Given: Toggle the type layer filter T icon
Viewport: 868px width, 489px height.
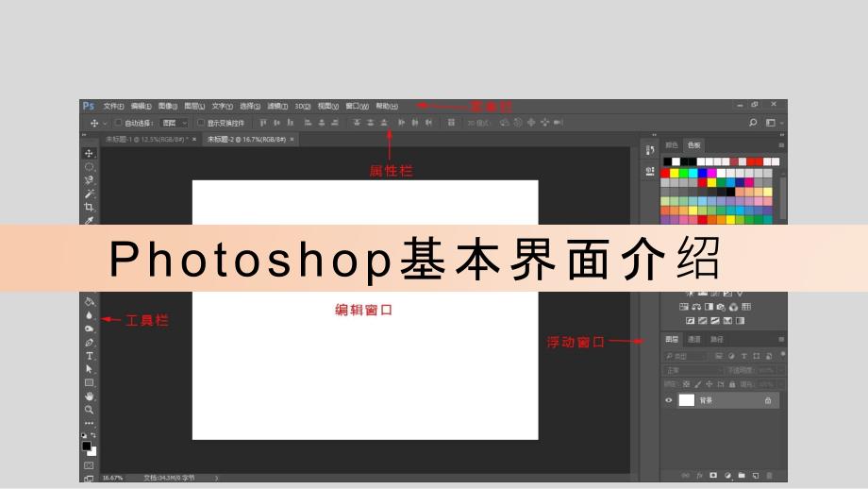Looking at the screenshot, I should [x=744, y=356].
